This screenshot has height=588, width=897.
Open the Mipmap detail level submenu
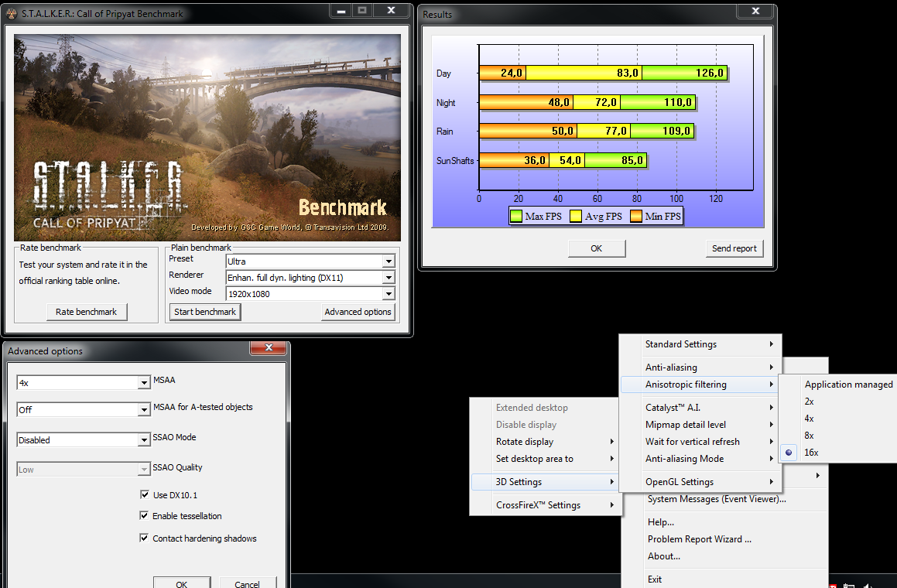(700, 425)
